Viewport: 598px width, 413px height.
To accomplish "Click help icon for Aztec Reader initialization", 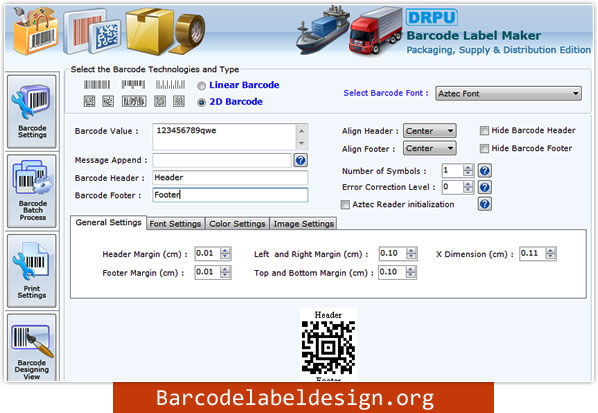I will click(x=485, y=204).
